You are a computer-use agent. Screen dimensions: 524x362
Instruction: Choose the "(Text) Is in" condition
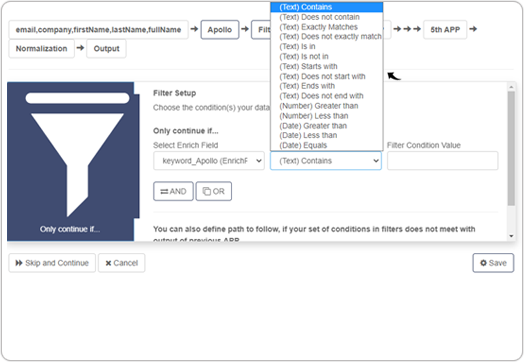[x=326, y=46]
